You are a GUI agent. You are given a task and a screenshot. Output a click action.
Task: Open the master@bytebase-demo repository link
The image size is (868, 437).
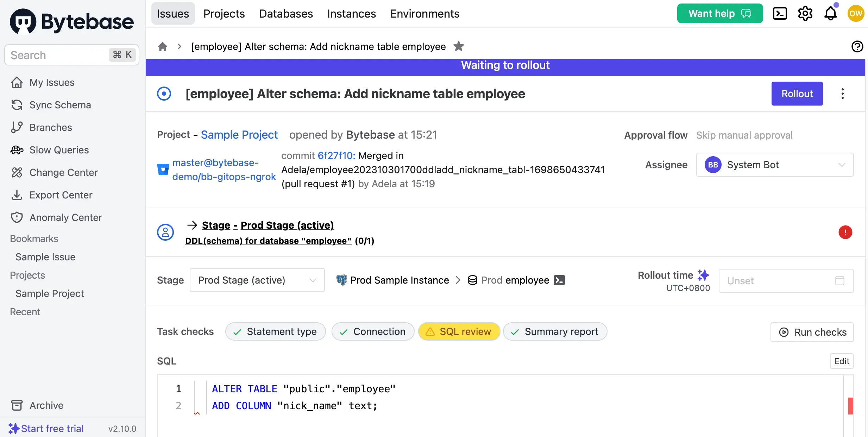coord(224,170)
